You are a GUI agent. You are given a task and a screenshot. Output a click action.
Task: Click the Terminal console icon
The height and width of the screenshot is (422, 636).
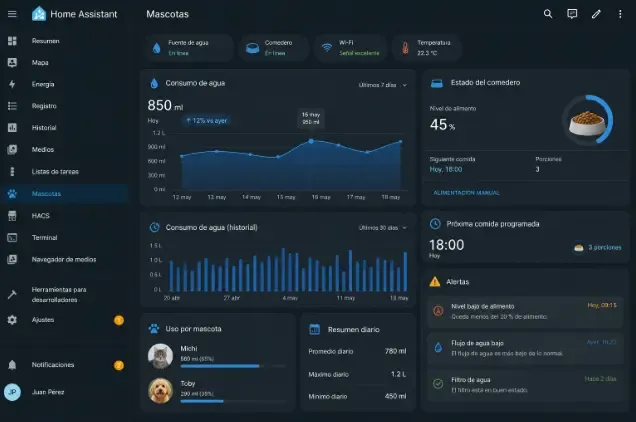pos(12,237)
